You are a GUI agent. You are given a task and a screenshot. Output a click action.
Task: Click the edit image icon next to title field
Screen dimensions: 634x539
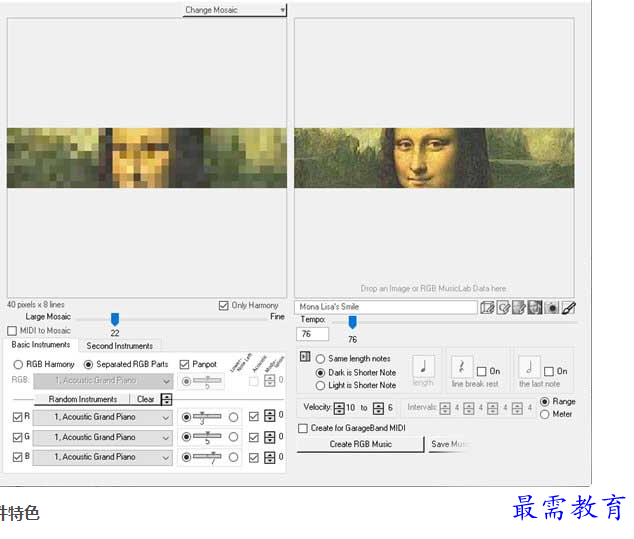(x=487, y=307)
